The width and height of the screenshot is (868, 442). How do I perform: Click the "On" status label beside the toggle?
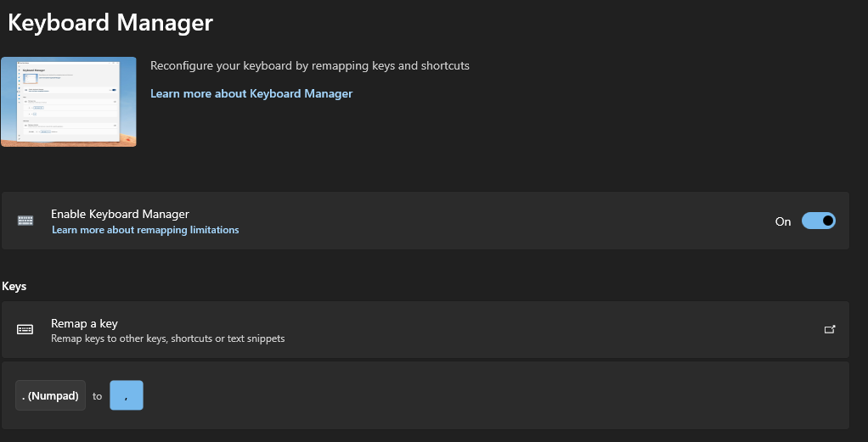click(783, 221)
